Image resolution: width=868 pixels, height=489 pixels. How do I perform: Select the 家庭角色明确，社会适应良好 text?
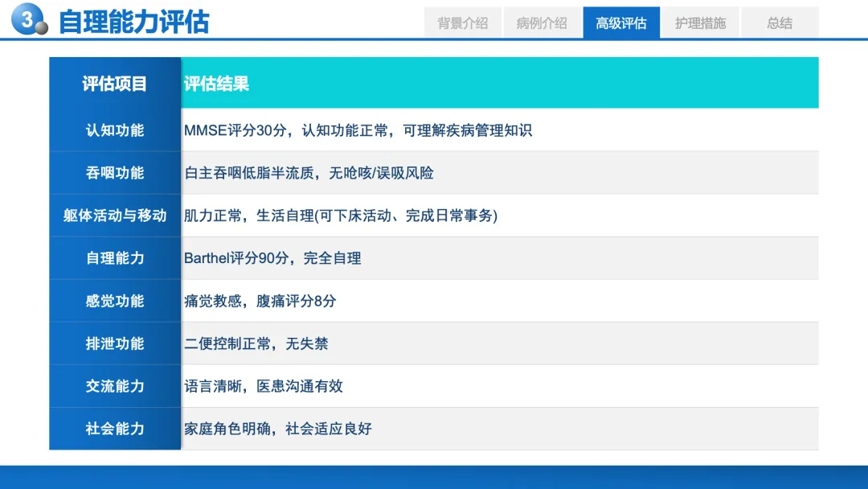coord(278,429)
